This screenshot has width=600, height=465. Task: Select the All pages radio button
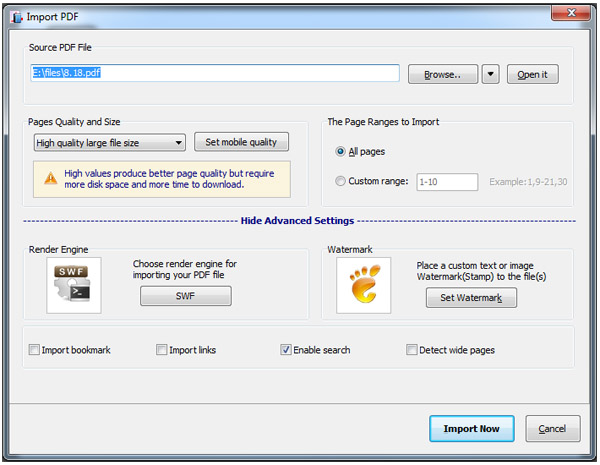[x=340, y=152]
